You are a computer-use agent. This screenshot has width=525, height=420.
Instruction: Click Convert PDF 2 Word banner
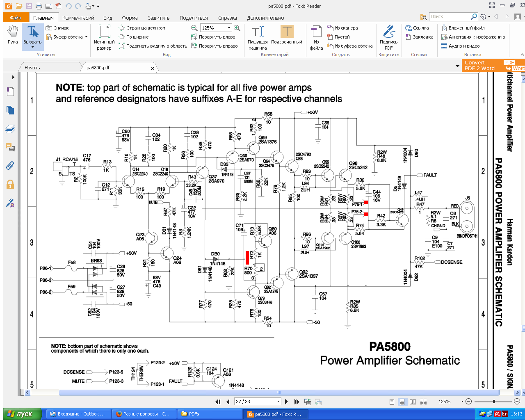[x=493, y=66]
